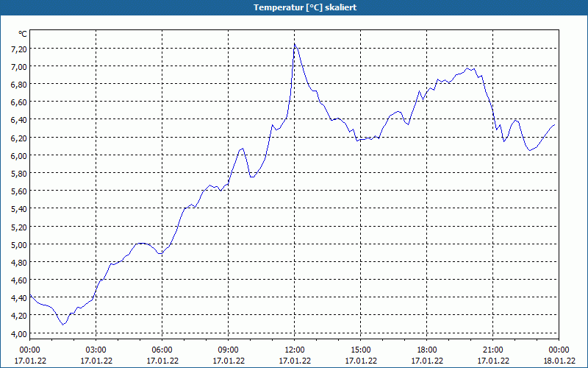588x368 pixels.
Task: Click the 5,20 y-axis label
Action: [x=19, y=227]
